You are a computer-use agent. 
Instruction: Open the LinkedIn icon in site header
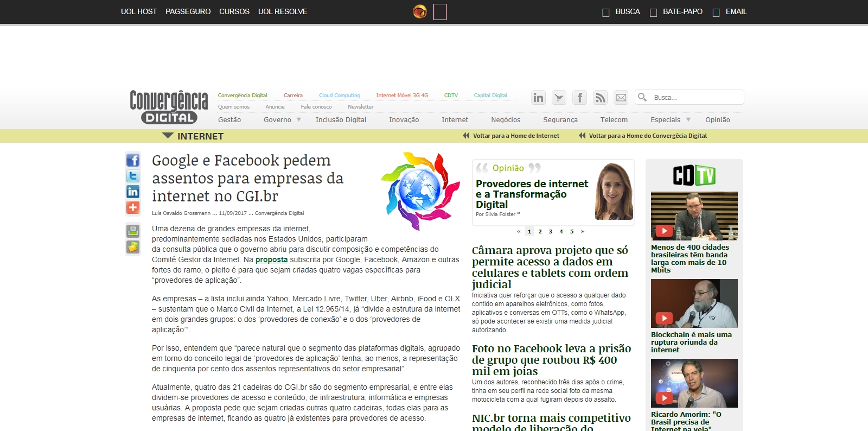point(538,98)
